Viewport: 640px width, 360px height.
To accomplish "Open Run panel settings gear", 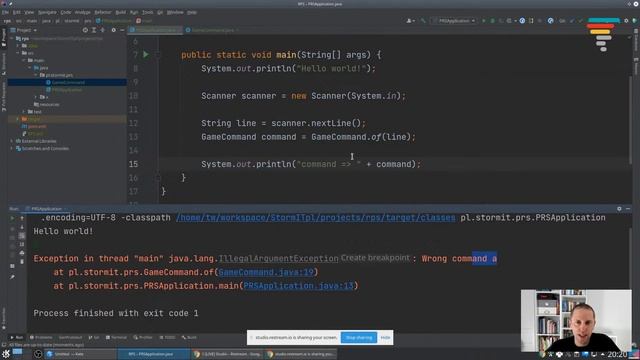I will [x=619, y=209].
